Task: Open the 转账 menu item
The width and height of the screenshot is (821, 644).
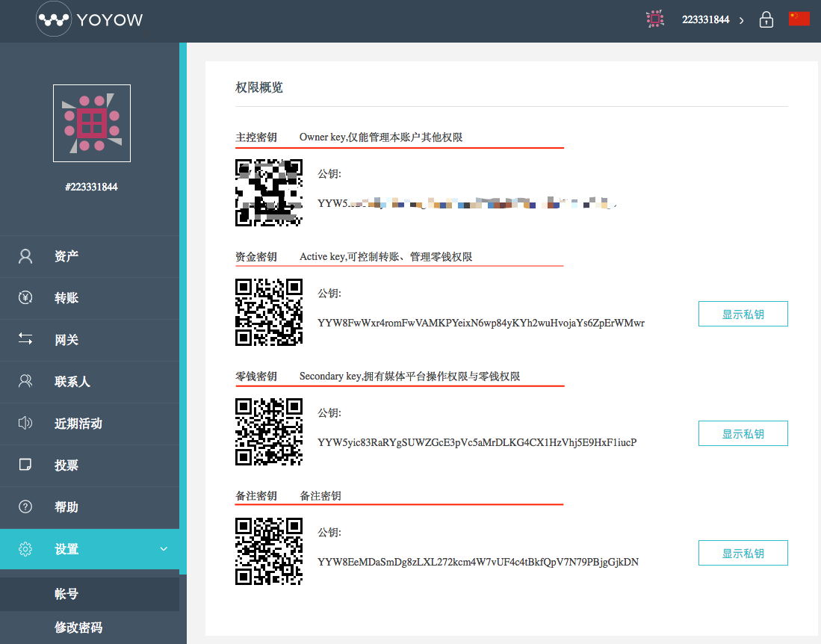Action: click(90, 298)
